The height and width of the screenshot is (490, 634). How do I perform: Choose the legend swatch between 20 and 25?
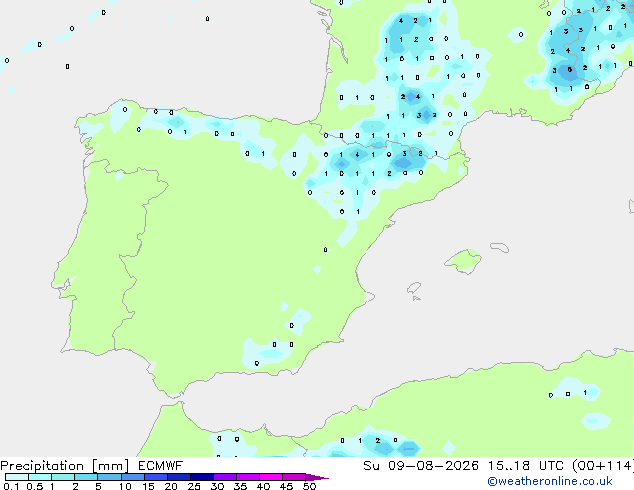(x=178, y=477)
